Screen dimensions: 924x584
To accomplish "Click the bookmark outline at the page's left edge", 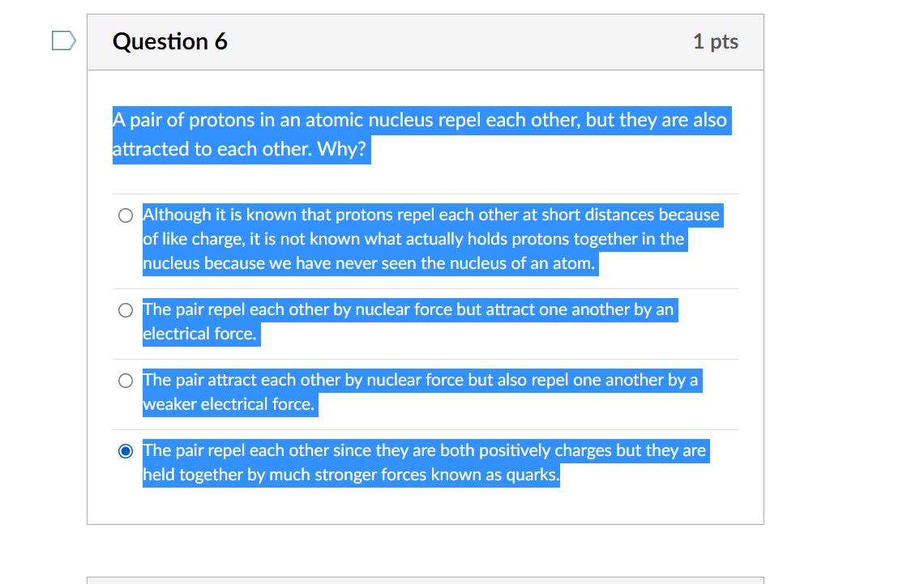I will pyautogui.click(x=62, y=40).
